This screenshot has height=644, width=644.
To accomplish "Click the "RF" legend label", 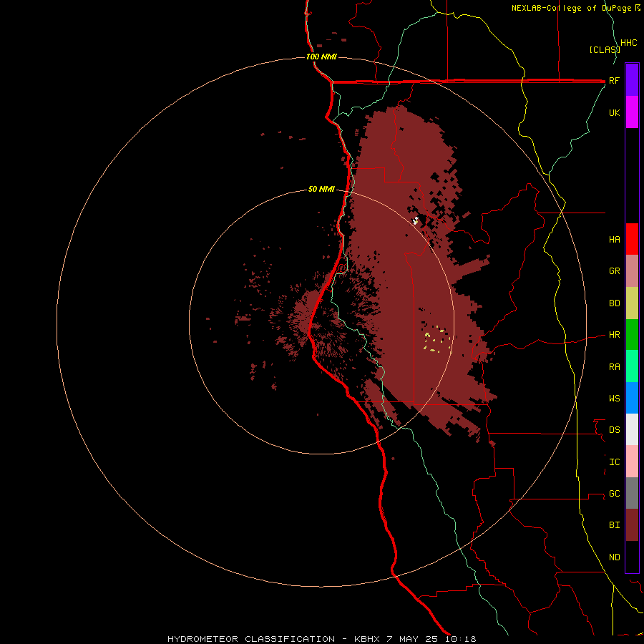I will 614,80.
